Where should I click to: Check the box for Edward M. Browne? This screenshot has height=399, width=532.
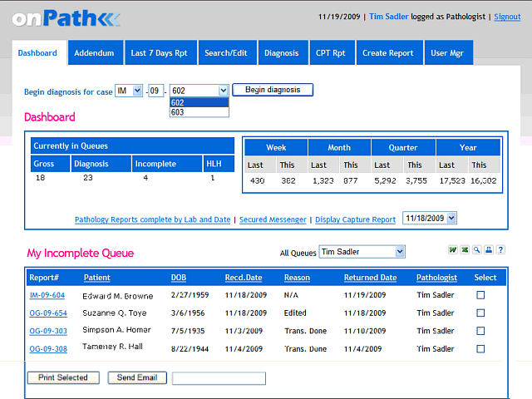[x=480, y=295]
